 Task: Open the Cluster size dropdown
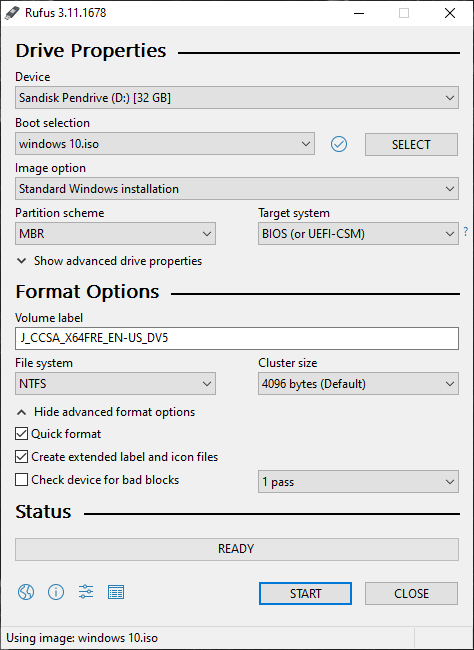(x=358, y=384)
